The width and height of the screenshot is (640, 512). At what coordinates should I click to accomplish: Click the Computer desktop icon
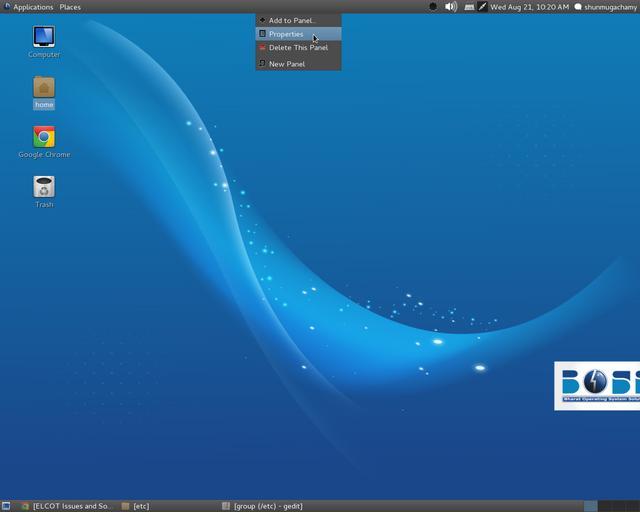tap(44, 38)
